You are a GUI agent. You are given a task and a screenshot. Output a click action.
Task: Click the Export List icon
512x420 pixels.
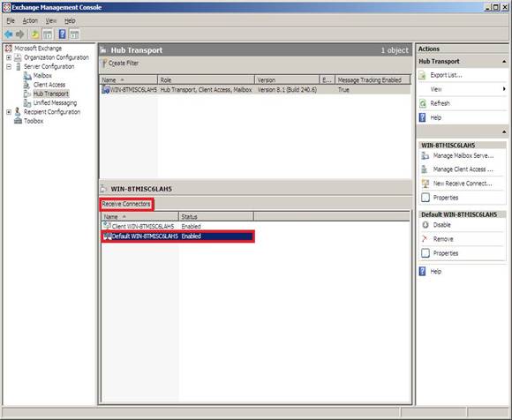point(422,75)
